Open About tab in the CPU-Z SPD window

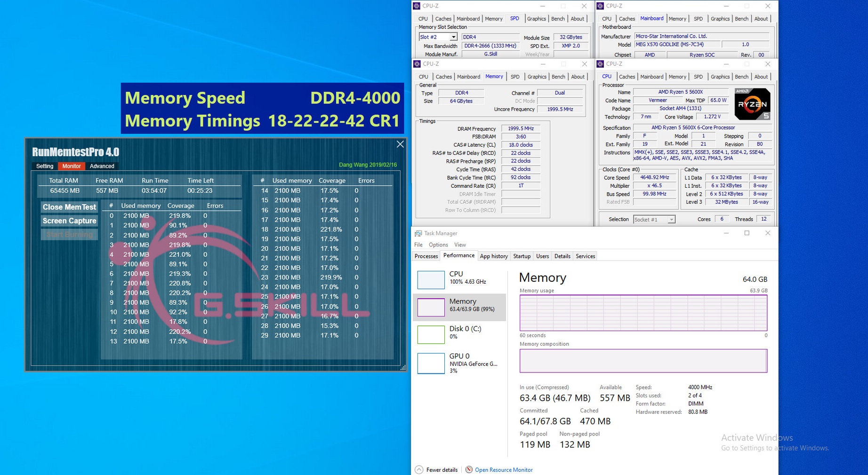click(x=577, y=19)
